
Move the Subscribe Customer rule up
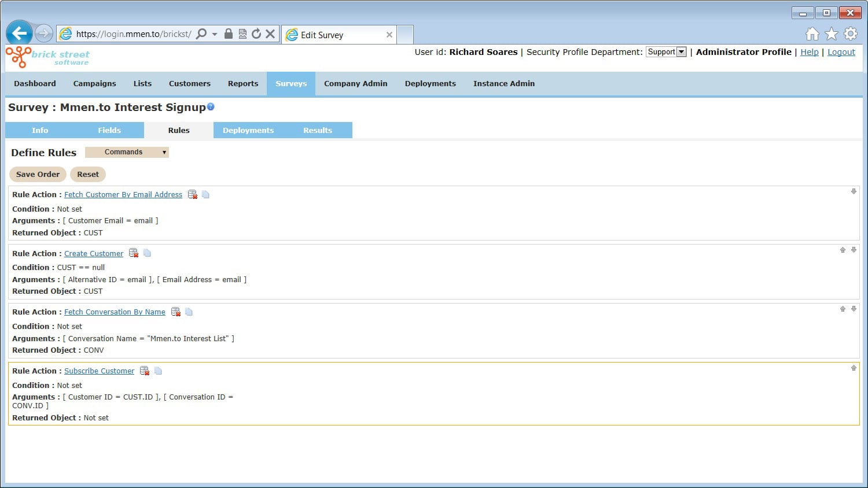(x=854, y=368)
